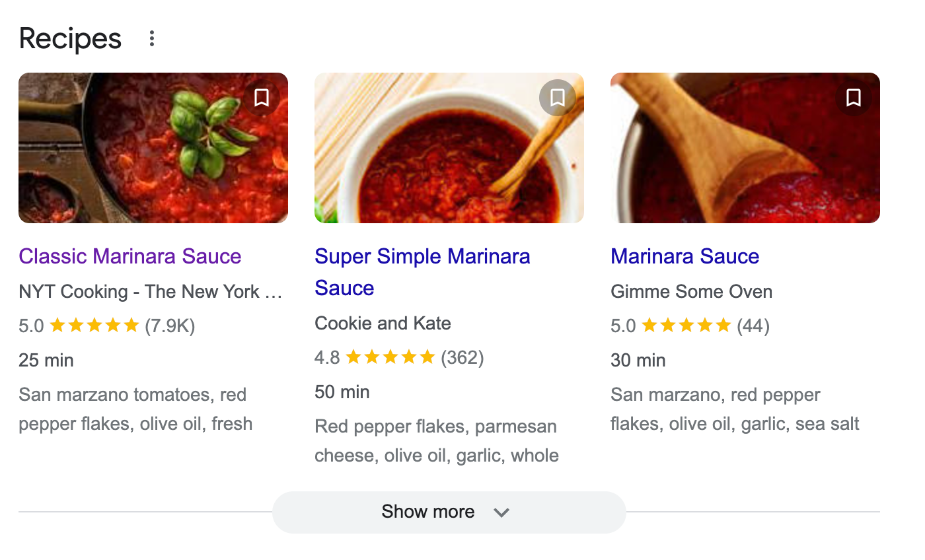
Task: Click the NYT Cooking source name
Action: pos(151,292)
